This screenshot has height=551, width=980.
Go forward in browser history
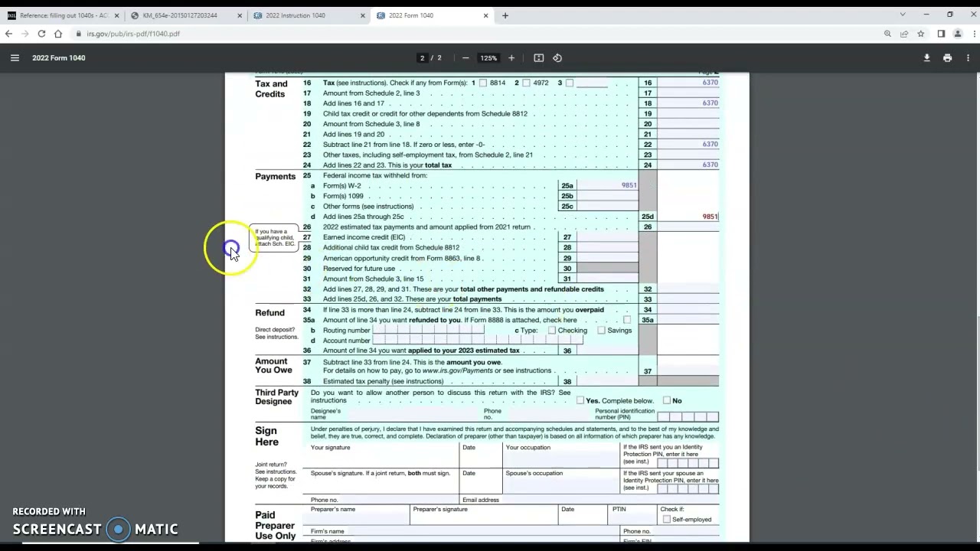click(24, 34)
